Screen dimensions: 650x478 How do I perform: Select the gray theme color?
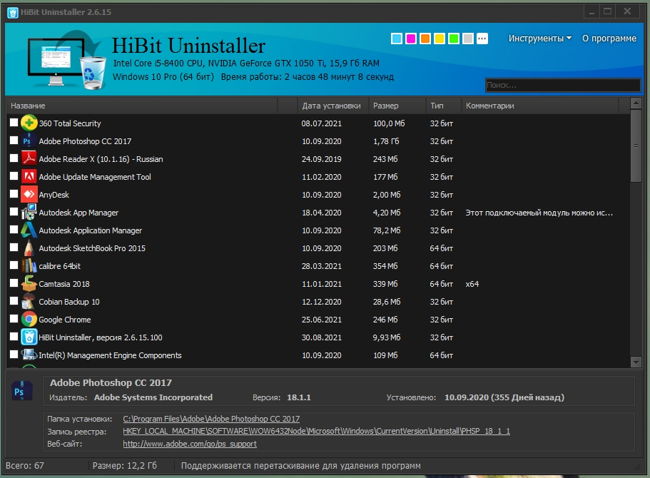[468, 39]
